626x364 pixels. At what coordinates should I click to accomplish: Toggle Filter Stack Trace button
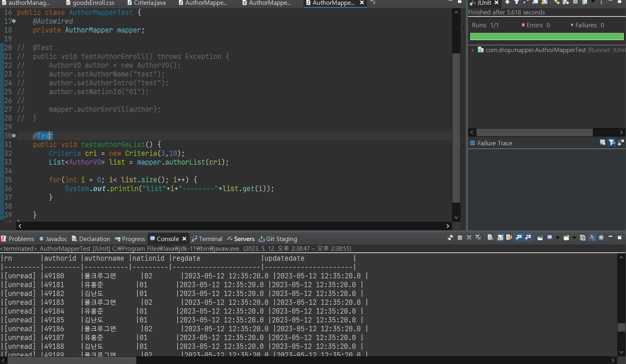[x=612, y=143]
